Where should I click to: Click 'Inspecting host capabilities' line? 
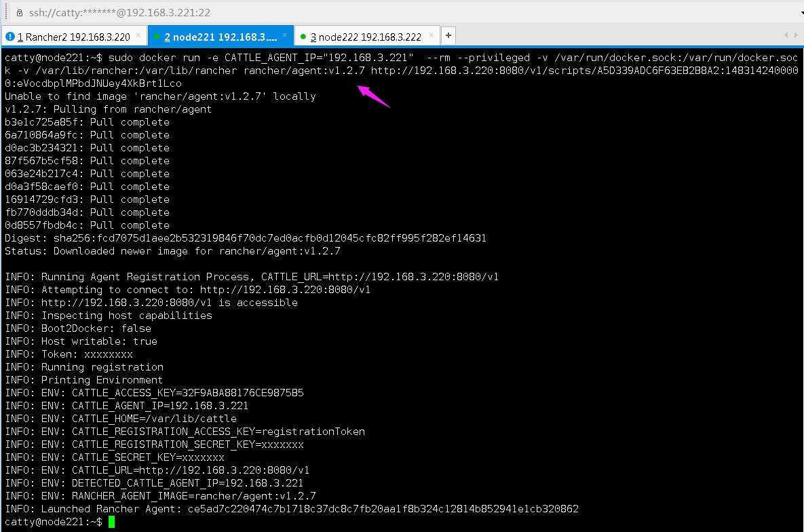pyautogui.click(x=108, y=316)
